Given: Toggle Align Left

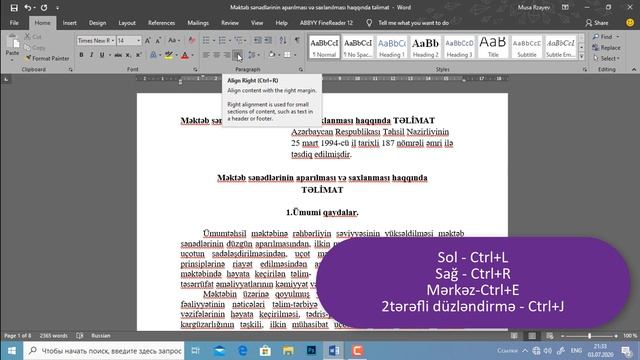Looking at the screenshot, I should pos(206,55).
